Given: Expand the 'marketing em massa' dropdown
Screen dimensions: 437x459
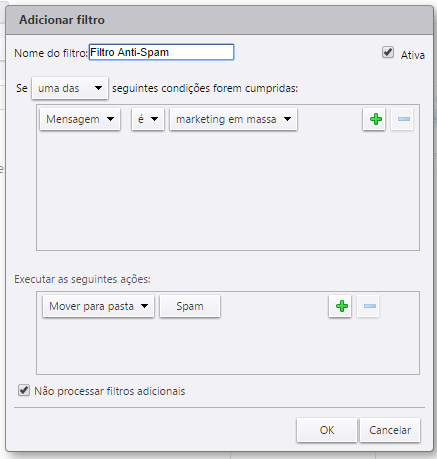Looking at the screenshot, I should click(233, 119).
